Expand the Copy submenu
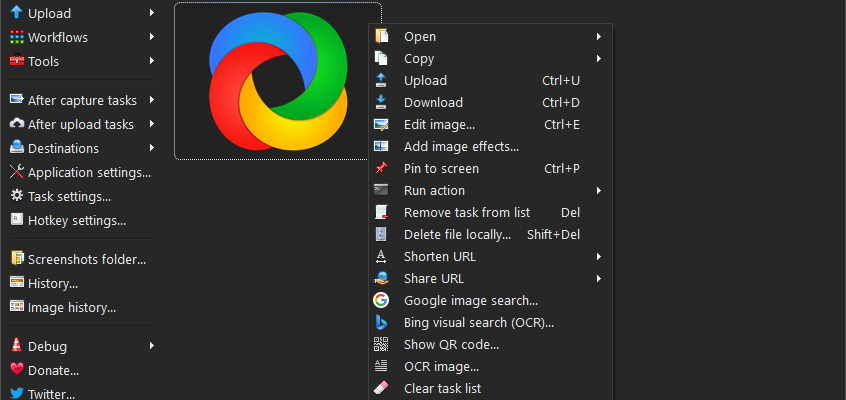Image resolution: width=846 pixels, height=400 pixels. (x=598, y=58)
